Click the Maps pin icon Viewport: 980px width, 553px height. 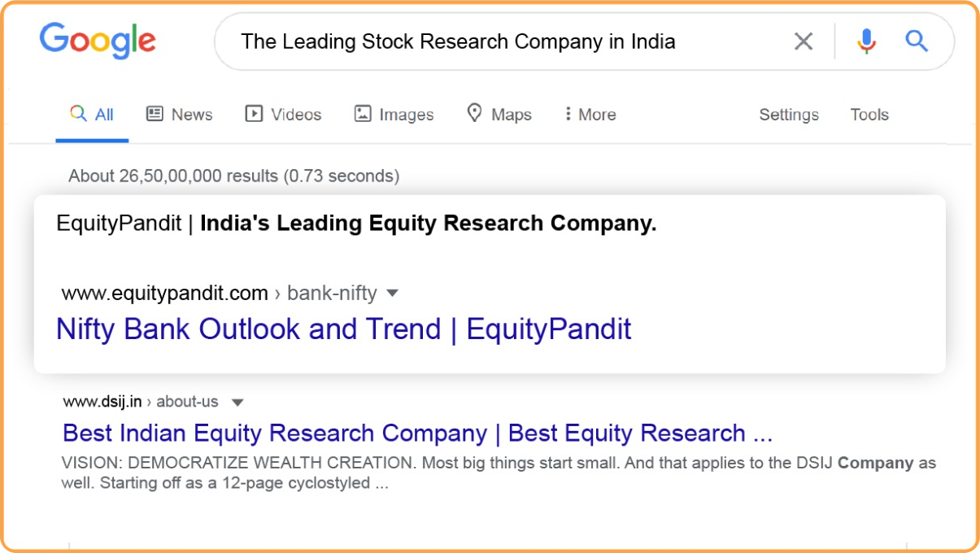point(475,114)
